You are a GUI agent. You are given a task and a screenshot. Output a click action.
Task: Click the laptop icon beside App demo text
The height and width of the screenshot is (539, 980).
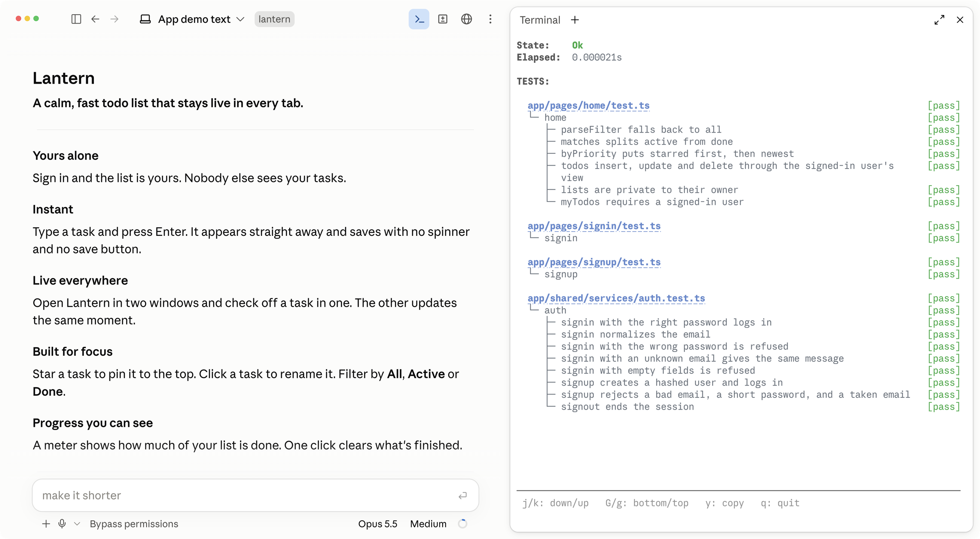145,19
